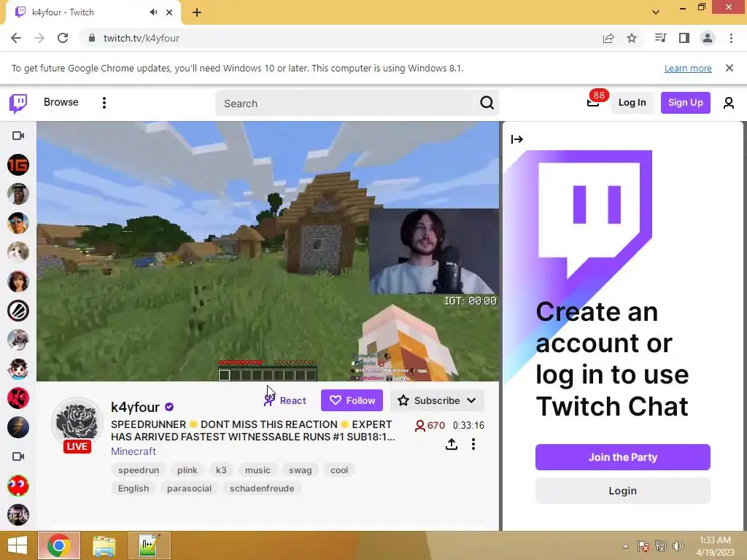Click the lower recommended-channels camera icon
Screen dimensions: 747x560
click(x=18, y=456)
